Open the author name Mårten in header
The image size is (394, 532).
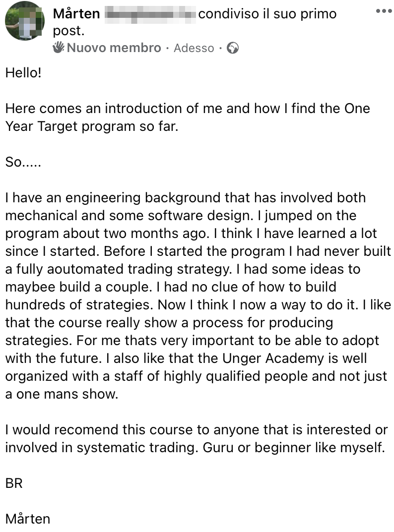point(76,14)
